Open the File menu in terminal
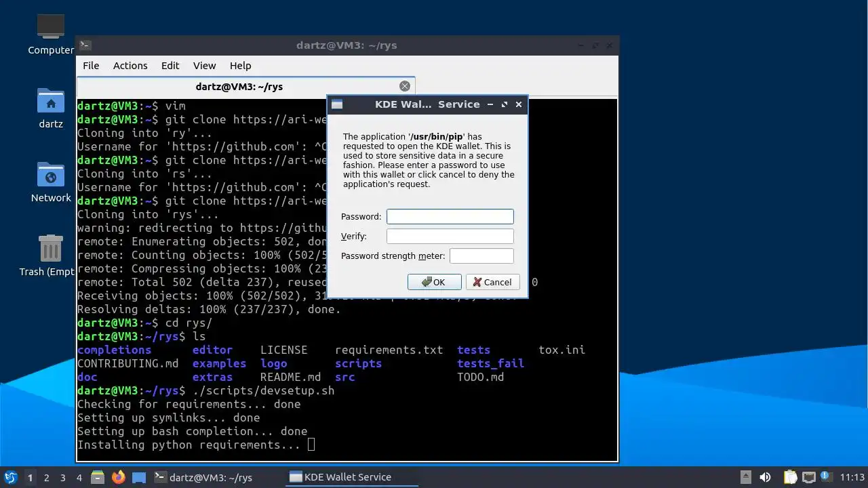Screen dimensions: 868x488 click(x=91, y=66)
